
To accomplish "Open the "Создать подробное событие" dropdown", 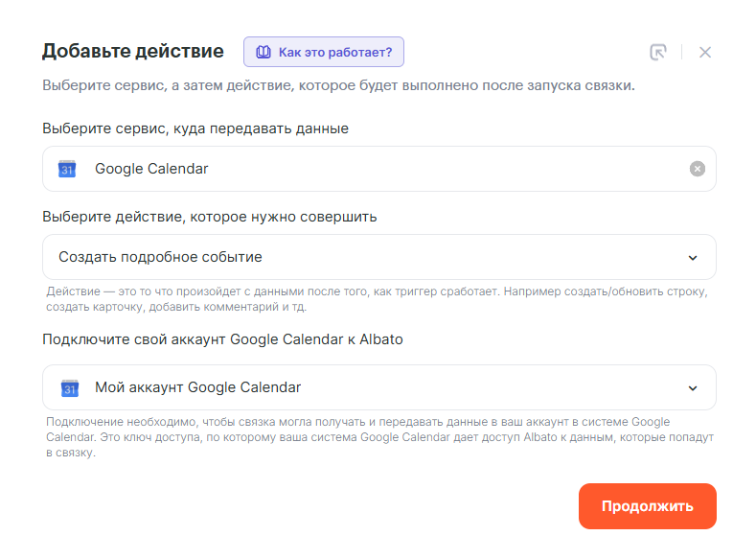I will [x=364, y=257].
